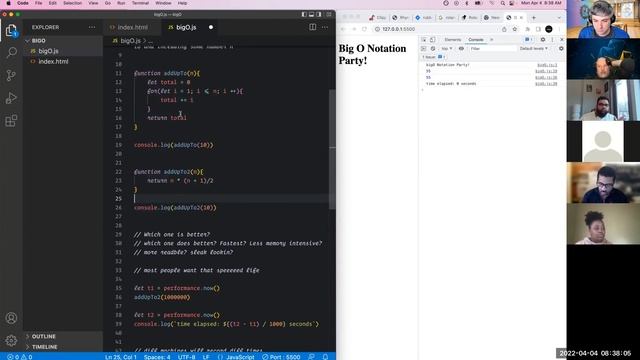The width and height of the screenshot is (640, 360).
Task: Activate DevTools inspect element picker
Action: click(x=424, y=40)
